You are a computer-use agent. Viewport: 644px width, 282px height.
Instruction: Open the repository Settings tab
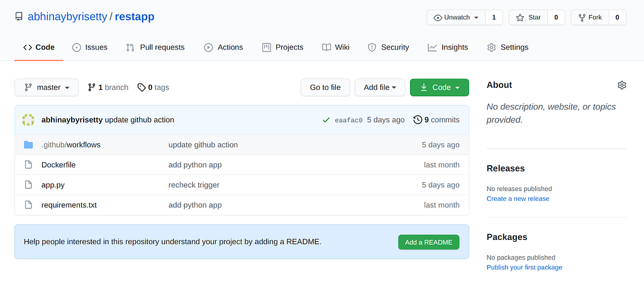pos(508,48)
